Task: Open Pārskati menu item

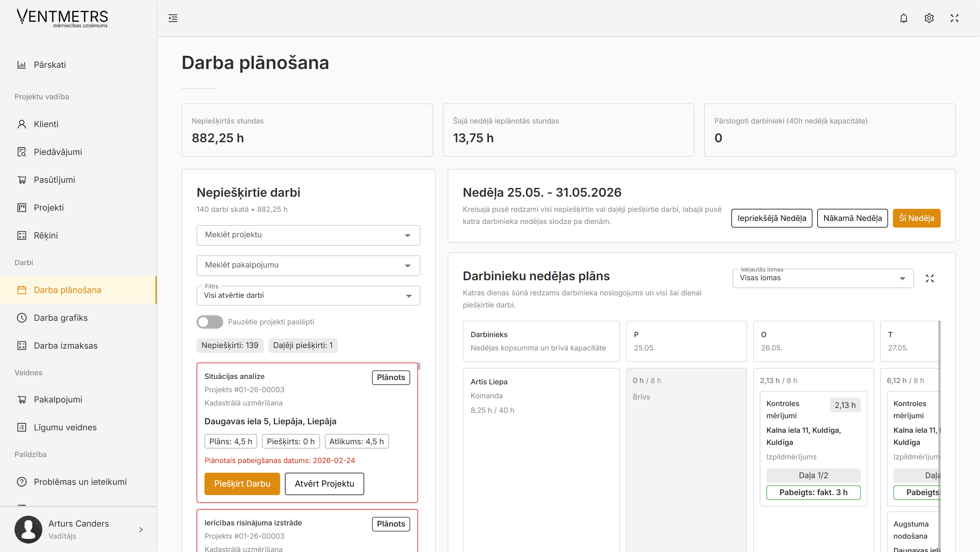Action: point(78,65)
